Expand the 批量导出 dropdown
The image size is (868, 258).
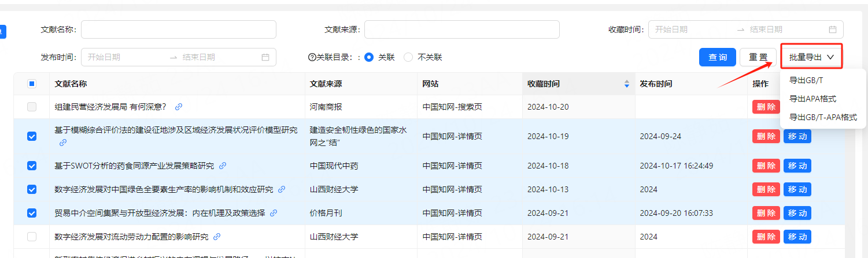[x=811, y=57]
